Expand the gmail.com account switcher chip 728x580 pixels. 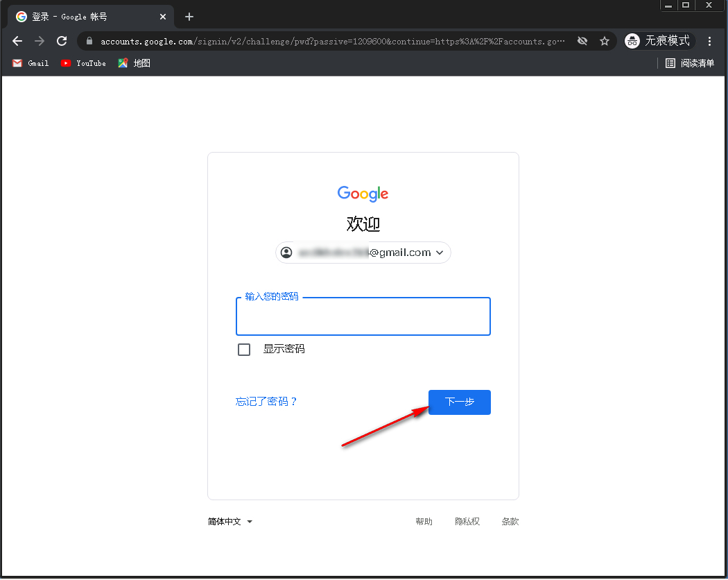click(363, 253)
